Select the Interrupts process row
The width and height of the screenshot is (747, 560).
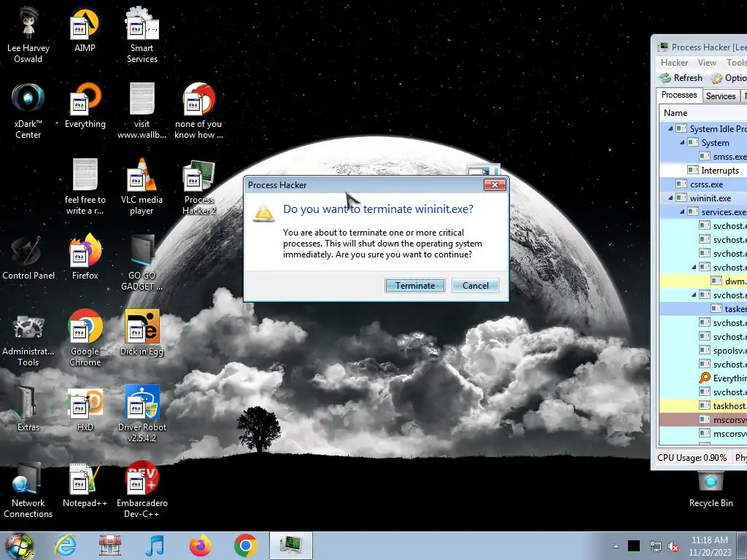(703, 171)
